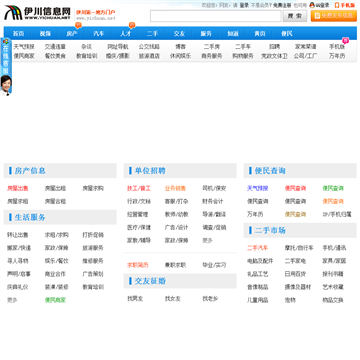Click the 财务会计 job link
Viewport: 360px width, 360px height.
pos(213,201)
